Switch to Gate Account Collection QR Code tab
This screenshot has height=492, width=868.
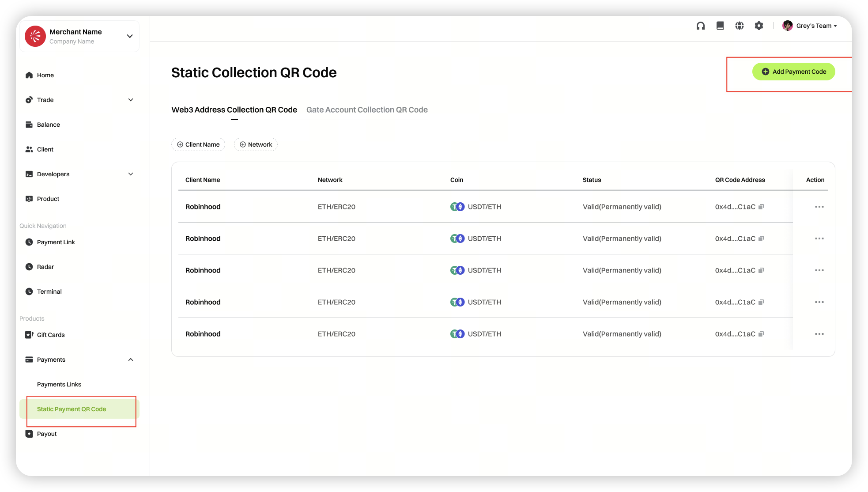[x=367, y=110]
